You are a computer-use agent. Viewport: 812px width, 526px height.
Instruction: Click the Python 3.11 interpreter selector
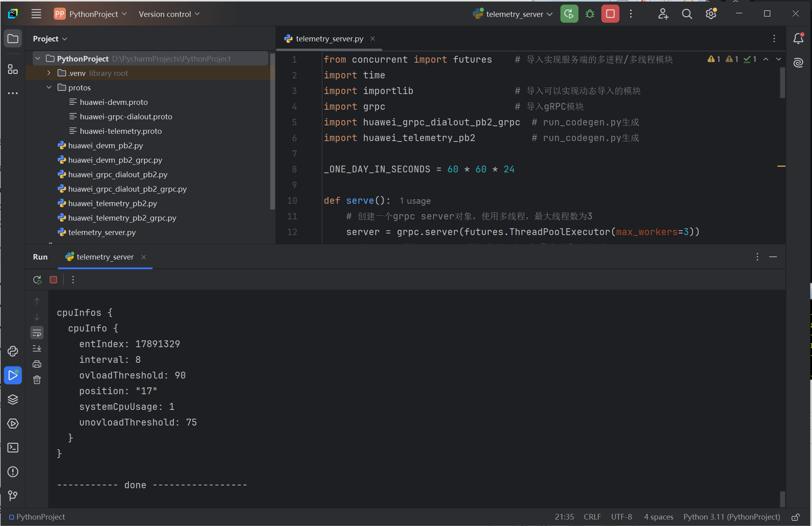(x=731, y=517)
